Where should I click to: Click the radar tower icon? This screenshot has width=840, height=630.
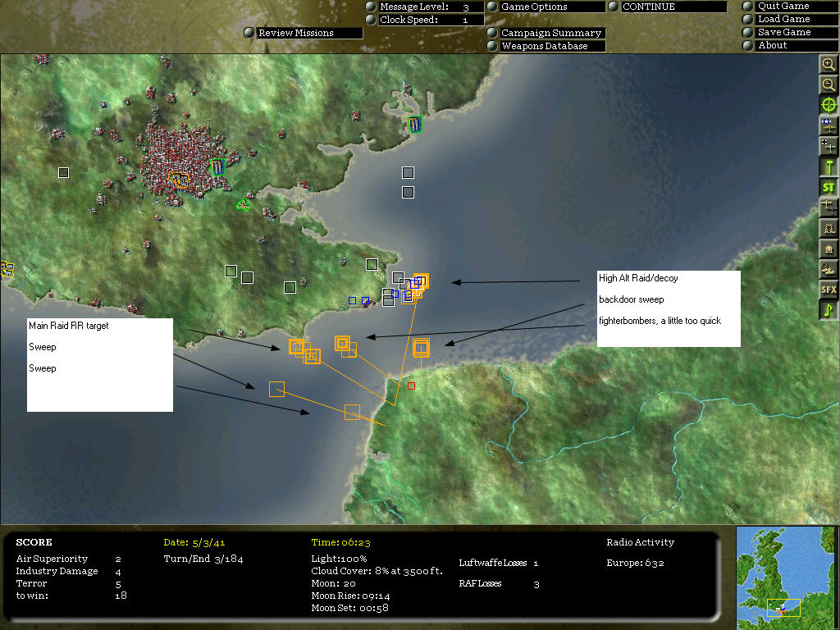829,228
